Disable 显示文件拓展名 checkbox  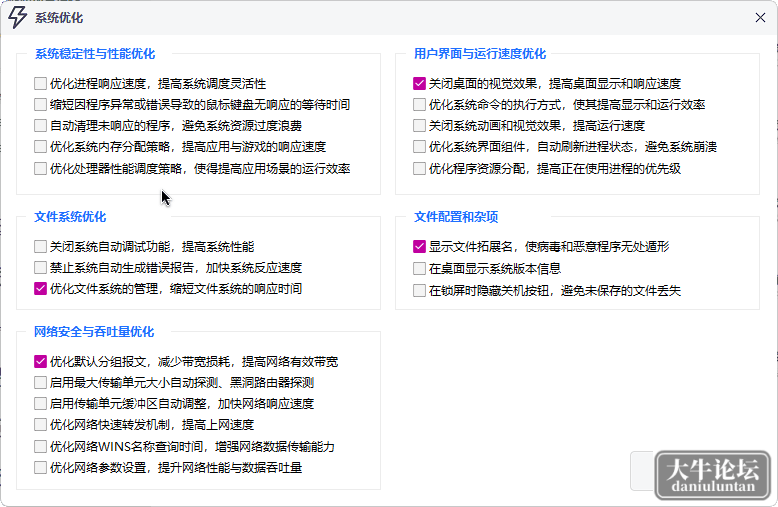[419, 247]
